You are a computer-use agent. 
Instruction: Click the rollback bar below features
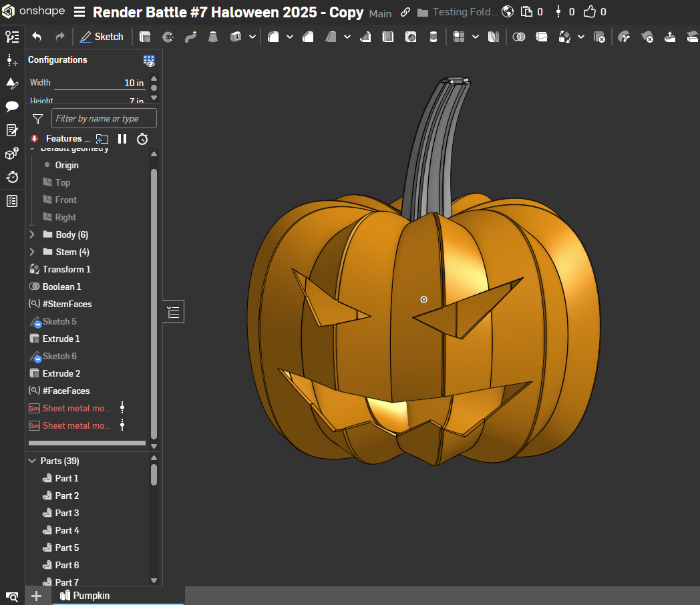click(87, 443)
